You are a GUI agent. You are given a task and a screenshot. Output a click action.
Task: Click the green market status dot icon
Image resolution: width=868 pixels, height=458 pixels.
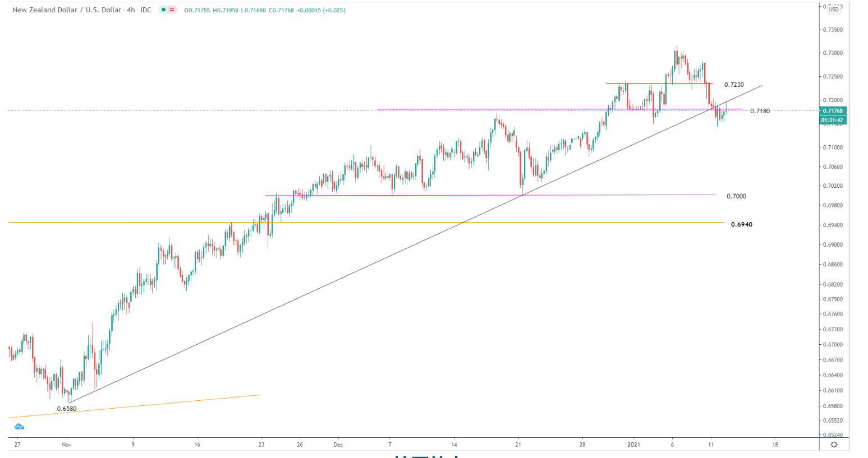(163, 10)
